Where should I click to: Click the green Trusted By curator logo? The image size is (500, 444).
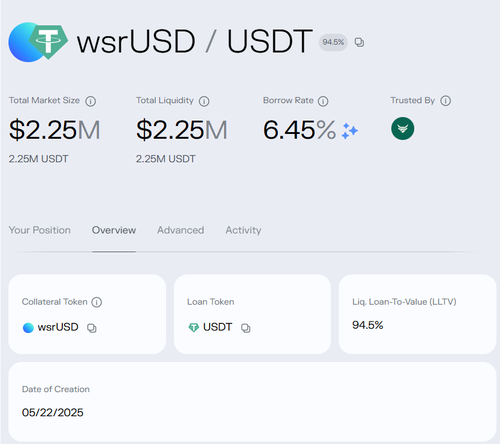point(402,128)
